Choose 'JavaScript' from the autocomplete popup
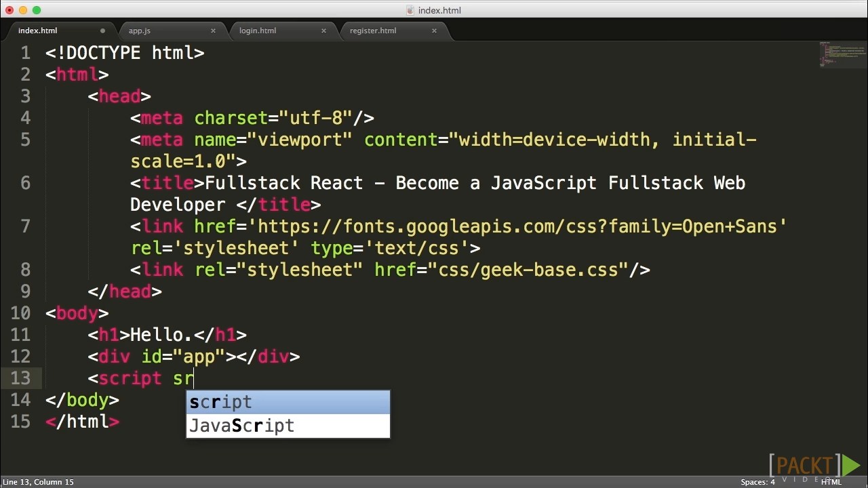This screenshot has width=868, height=488. 288,426
